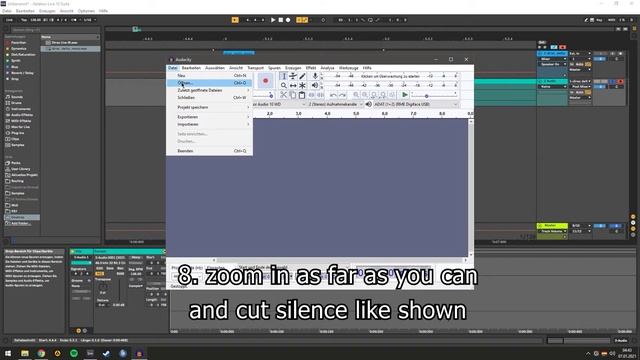Open Chrome from the taskbar
Viewport: 640px width, 360px height.
pyautogui.click(x=41, y=353)
